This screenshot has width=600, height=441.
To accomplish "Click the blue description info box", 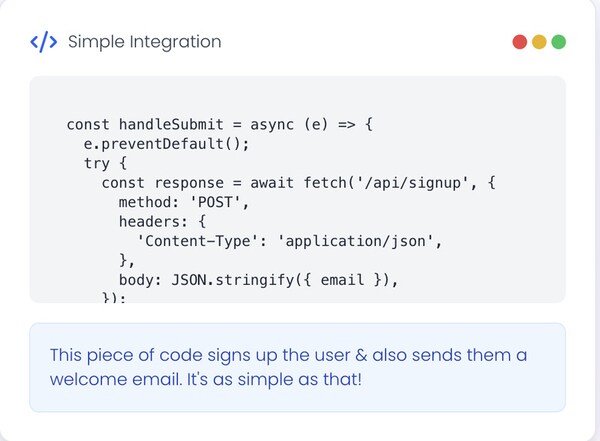I will pos(297,367).
